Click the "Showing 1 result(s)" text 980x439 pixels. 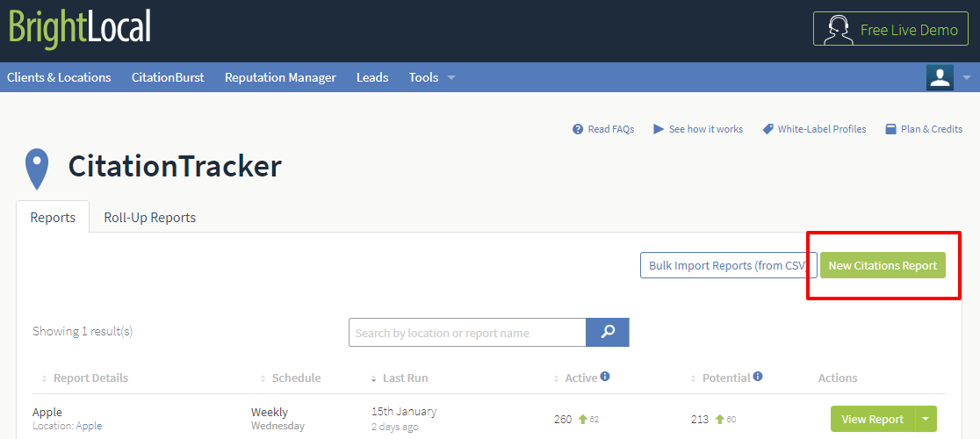[x=83, y=332]
